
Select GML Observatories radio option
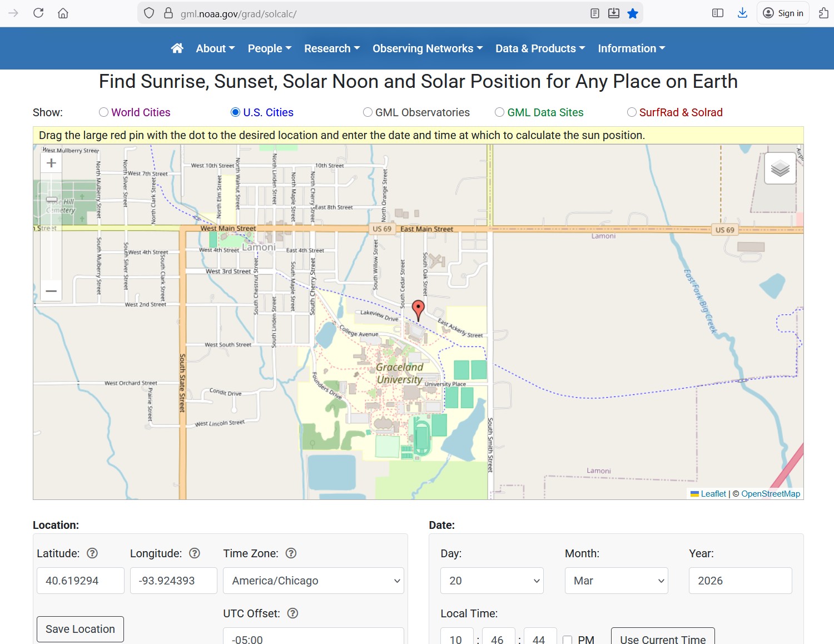click(368, 112)
